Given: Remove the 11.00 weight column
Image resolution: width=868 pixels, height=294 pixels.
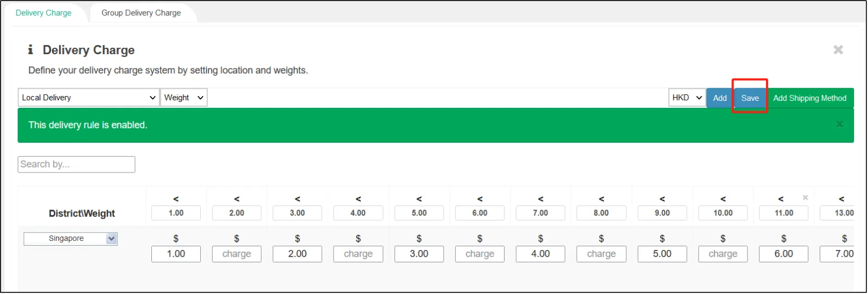Looking at the screenshot, I should point(806,197).
